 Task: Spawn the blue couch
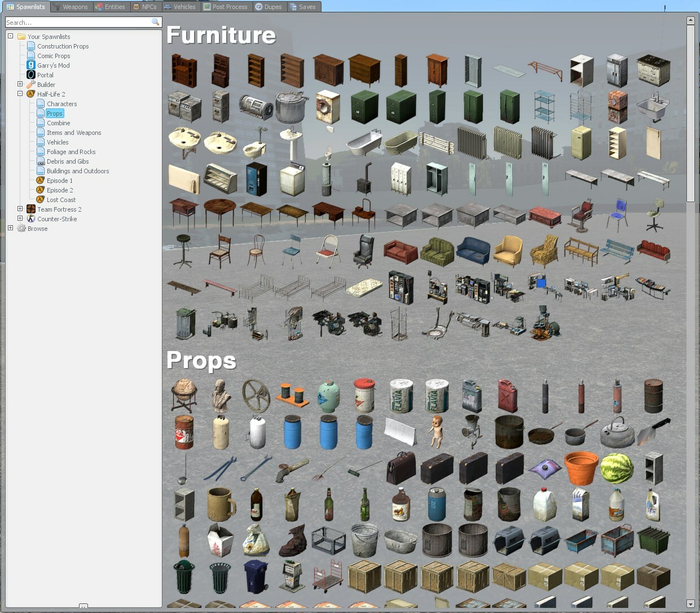473,252
